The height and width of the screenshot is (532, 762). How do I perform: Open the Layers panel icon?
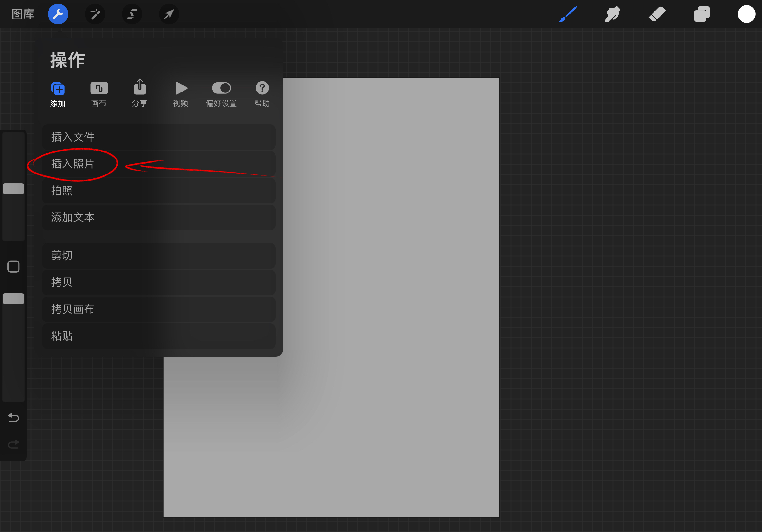click(x=702, y=14)
